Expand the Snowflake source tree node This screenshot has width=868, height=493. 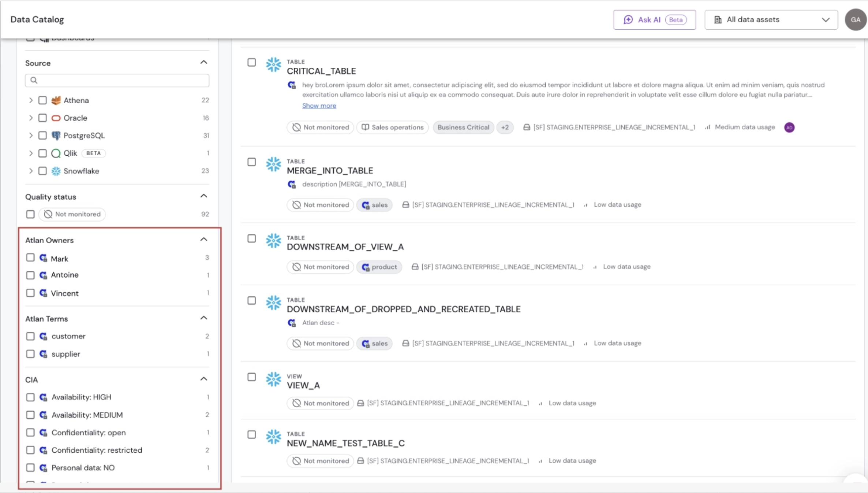click(31, 171)
